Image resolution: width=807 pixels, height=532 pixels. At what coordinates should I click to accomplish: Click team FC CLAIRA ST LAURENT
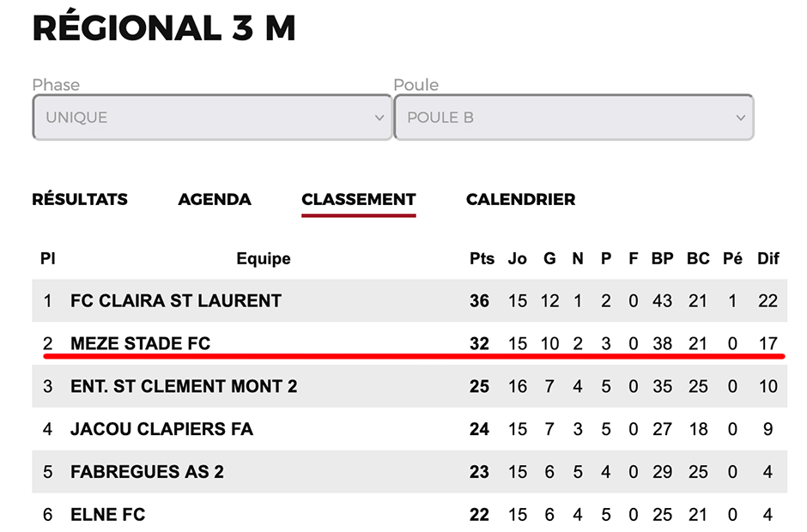[x=176, y=301]
